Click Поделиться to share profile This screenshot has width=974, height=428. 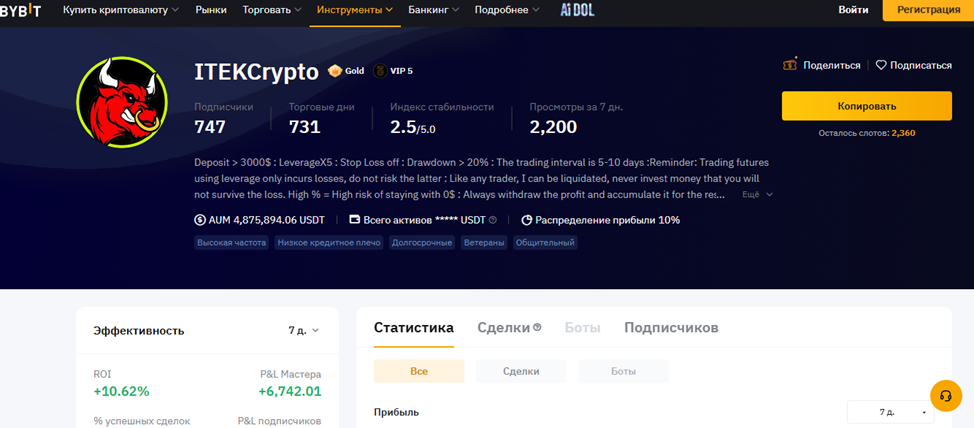coord(831,65)
